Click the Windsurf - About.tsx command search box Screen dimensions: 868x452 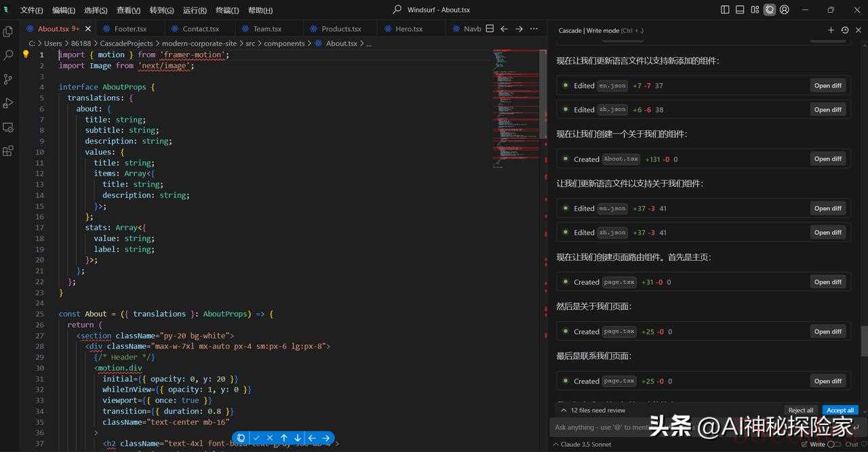[x=432, y=9]
